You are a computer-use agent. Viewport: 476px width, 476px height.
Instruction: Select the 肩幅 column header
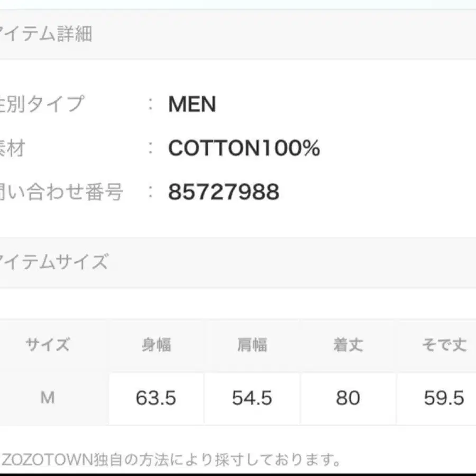point(252,345)
